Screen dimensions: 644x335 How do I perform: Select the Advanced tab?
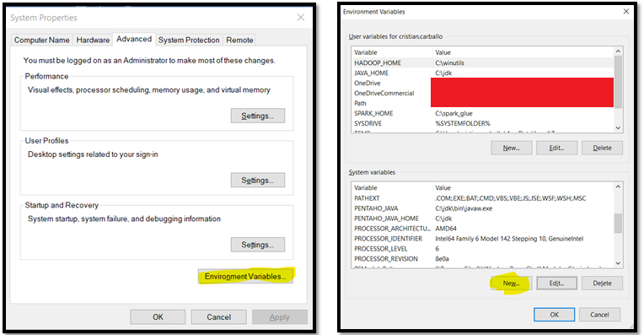point(134,39)
